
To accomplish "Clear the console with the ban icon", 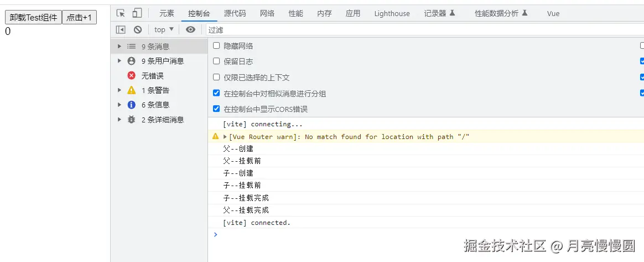I will [138, 30].
